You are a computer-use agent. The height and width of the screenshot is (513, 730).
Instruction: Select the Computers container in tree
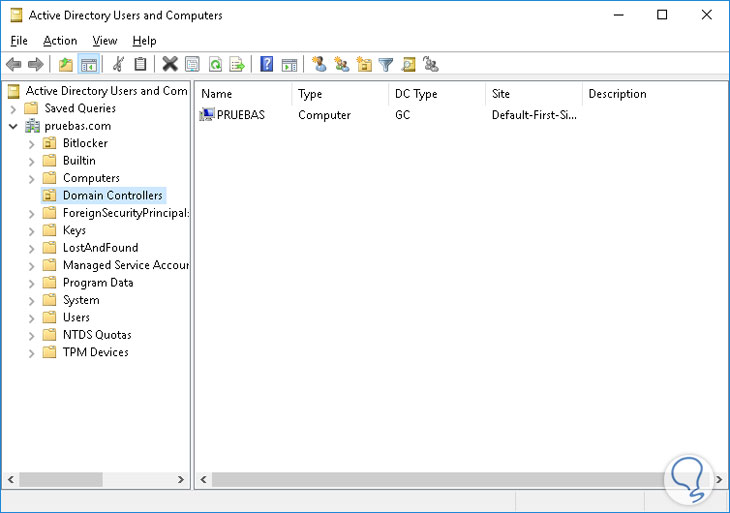91,178
